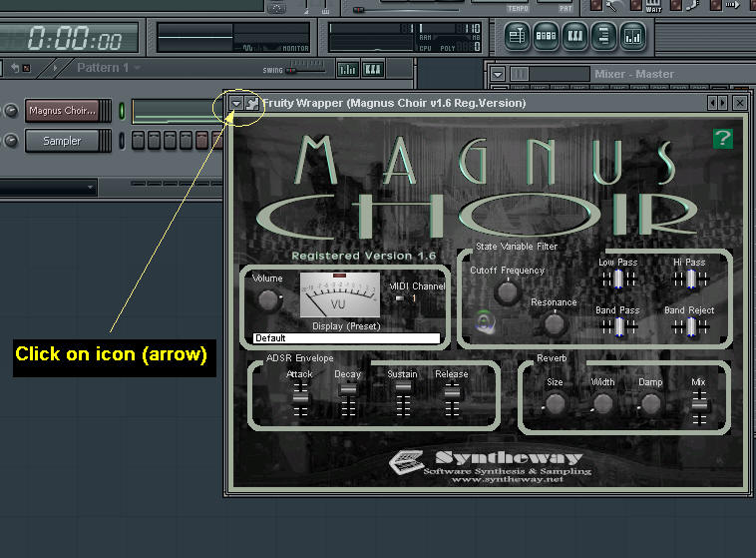Click the CPU and RAM usage panel
756x558 pixels.
tap(405, 37)
